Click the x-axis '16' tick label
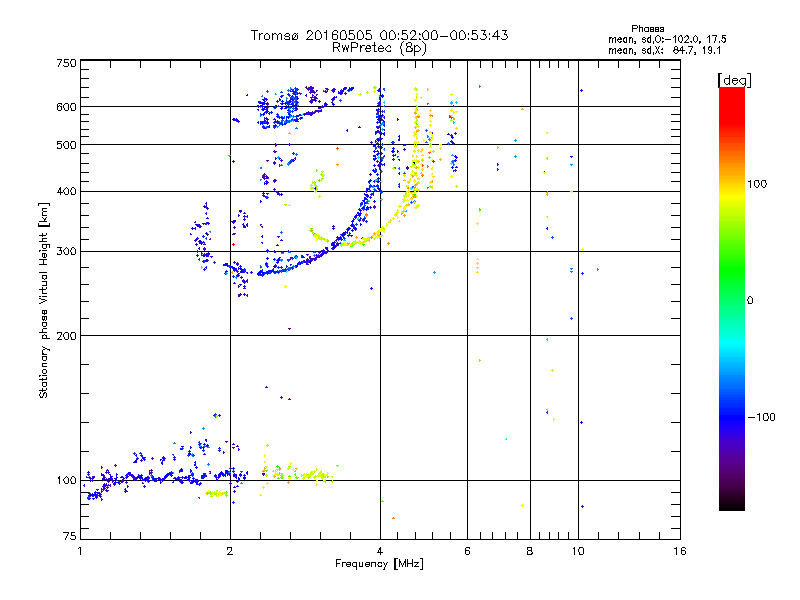This screenshot has width=800, height=600. (x=680, y=551)
